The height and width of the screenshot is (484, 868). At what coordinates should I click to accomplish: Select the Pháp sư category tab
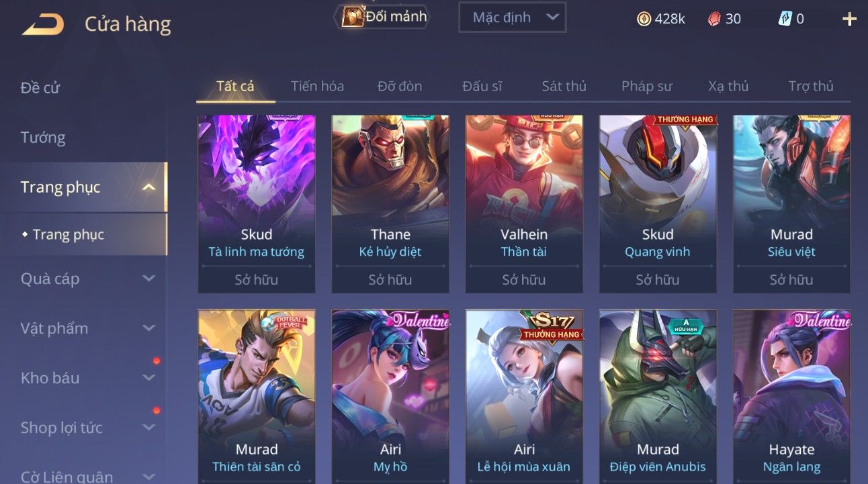[646, 86]
